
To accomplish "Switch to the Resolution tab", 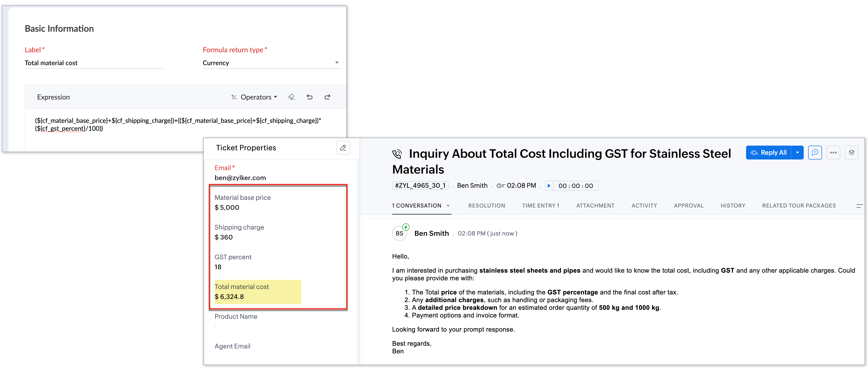I will (x=487, y=206).
